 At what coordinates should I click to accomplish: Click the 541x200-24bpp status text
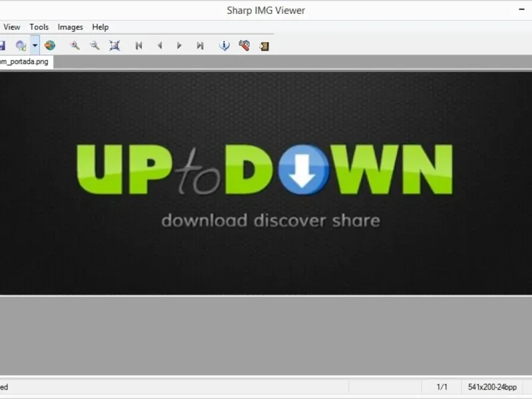point(492,387)
